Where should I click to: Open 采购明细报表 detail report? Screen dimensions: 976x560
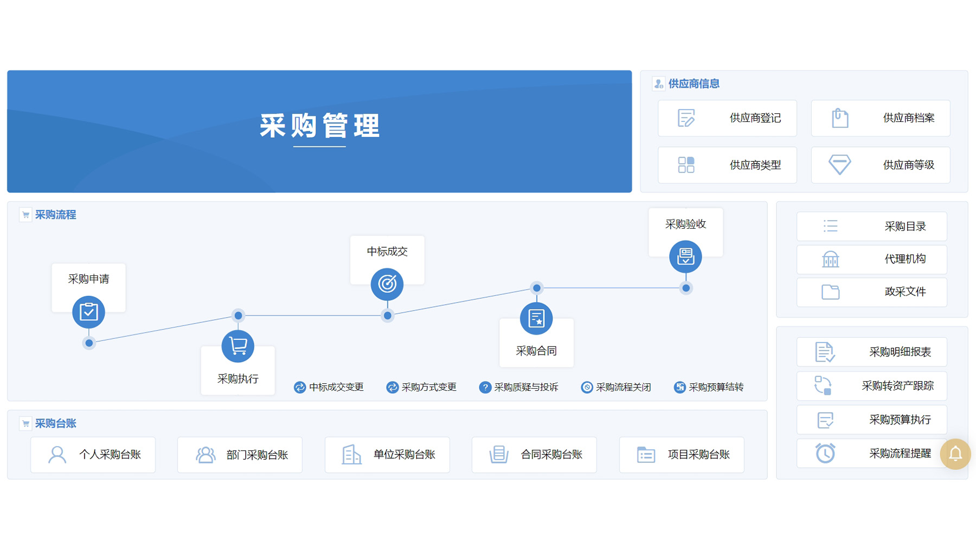(x=871, y=352)
